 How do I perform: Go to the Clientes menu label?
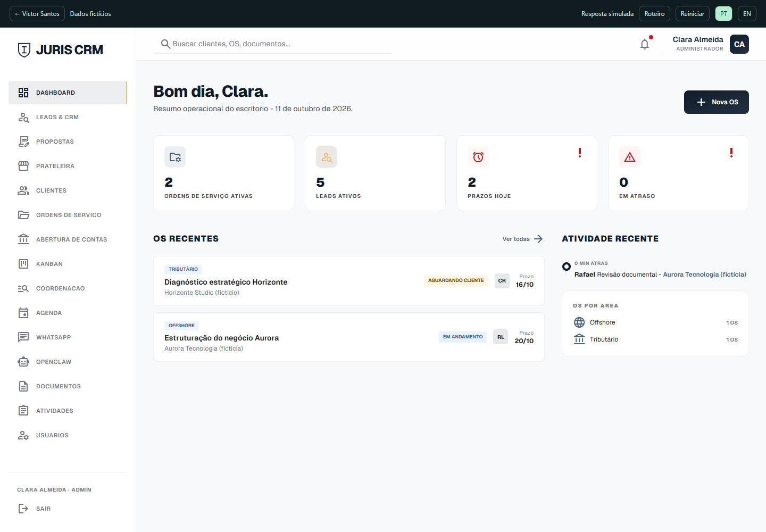coord(51,190)
